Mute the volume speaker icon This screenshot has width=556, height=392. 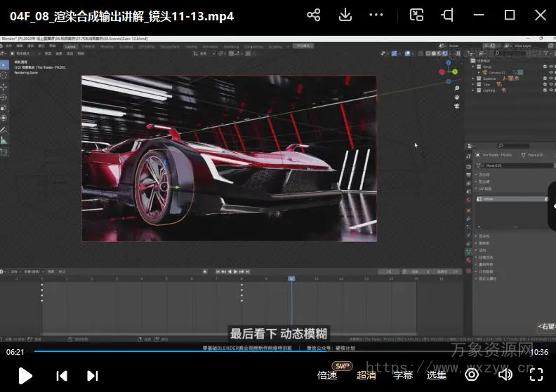pos(505,375)
